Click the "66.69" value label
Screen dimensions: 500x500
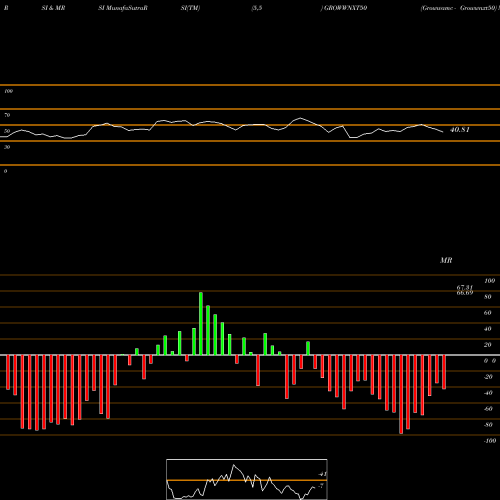tap(465, 293)
